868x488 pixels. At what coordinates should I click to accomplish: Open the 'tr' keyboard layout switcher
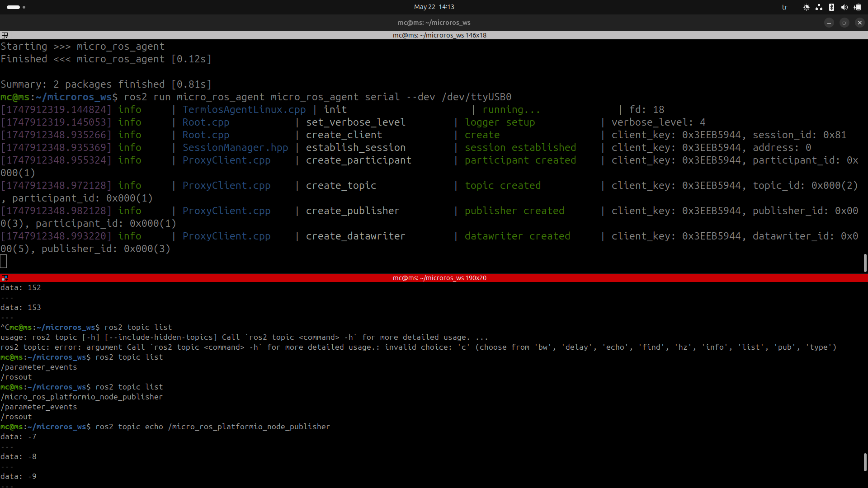(x=785, y=7)
